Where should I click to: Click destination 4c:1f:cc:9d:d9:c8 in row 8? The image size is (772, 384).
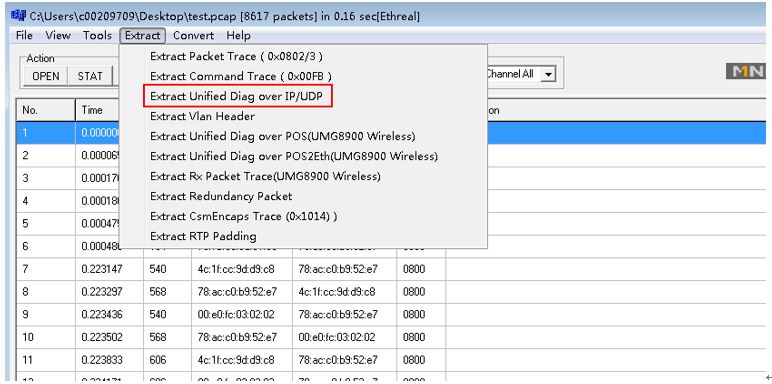point(337,292)
